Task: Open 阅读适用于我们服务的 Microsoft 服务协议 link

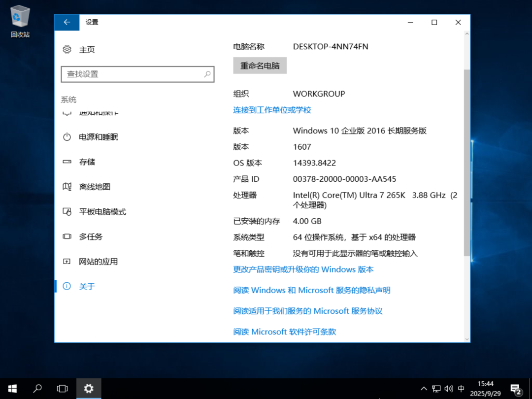Action: pyautogui.click(x=308, y=311)
